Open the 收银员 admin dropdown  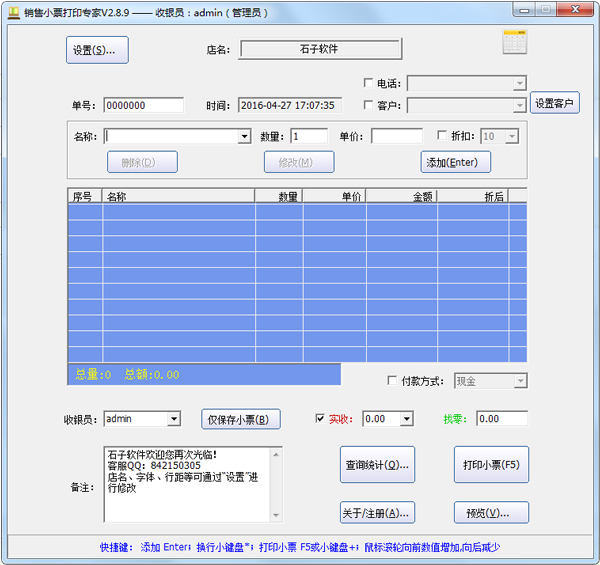pyautogui.click(x=173, y=419)
